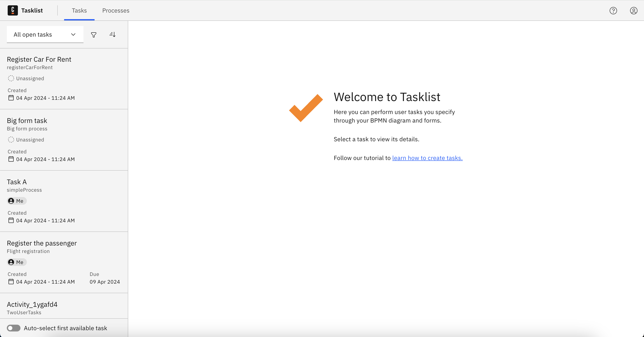Open the sort tasks icon
The height and width of the screenshot is (337, 644).
click(x=112, y=34)
